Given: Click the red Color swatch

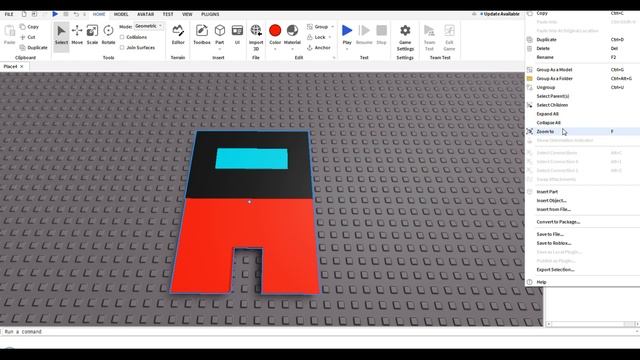Looking at the screenshot, I should point(275,31).
